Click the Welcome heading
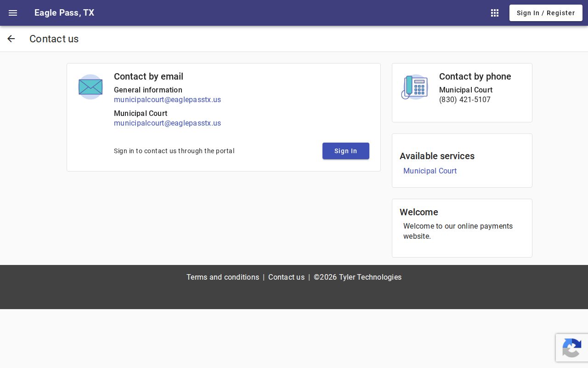The width and height of the screenshot is (588, 368). pos(419,212)
